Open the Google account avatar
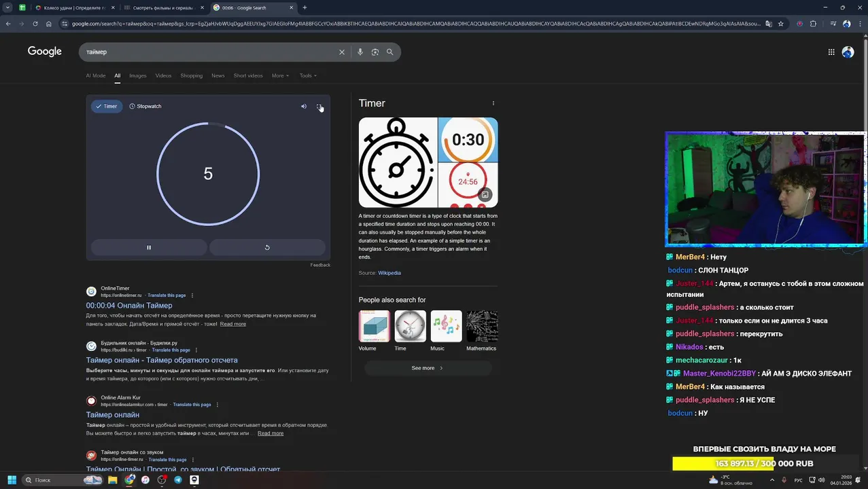 [x=848, y=52]
